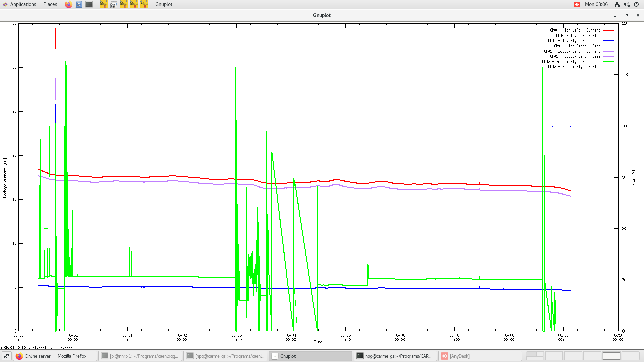644x362 pixels.
Task: Open the volume control from the speaker icon
Action: 627,4
